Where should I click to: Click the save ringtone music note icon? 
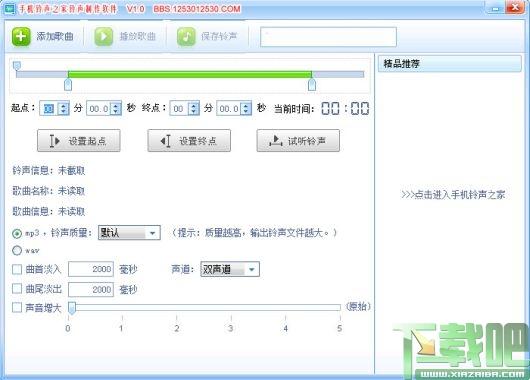tap(186, 36)
